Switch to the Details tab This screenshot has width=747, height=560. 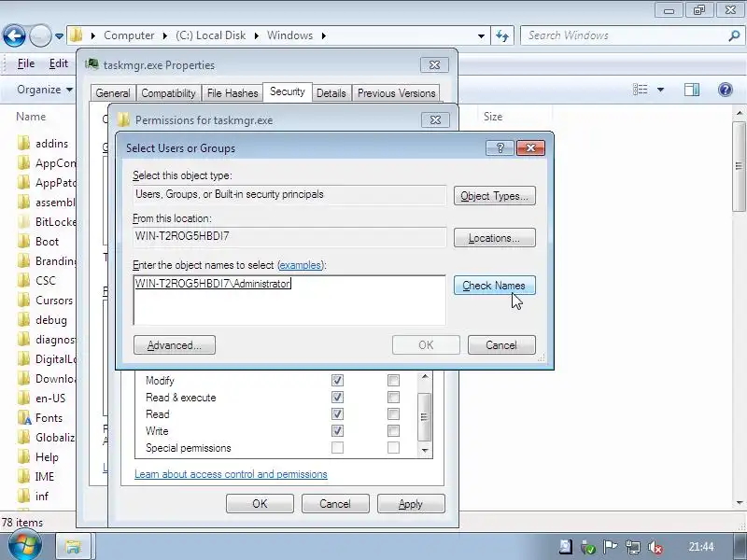tap(331, 93)
